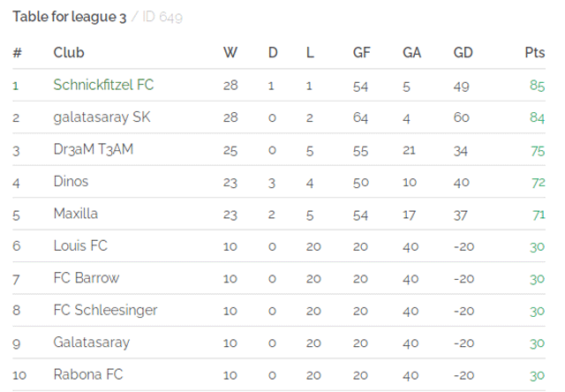The height and width of the screenshot is (392, 565).
Task: Open the galatasaray SK club page
Action: pos(102,117)
